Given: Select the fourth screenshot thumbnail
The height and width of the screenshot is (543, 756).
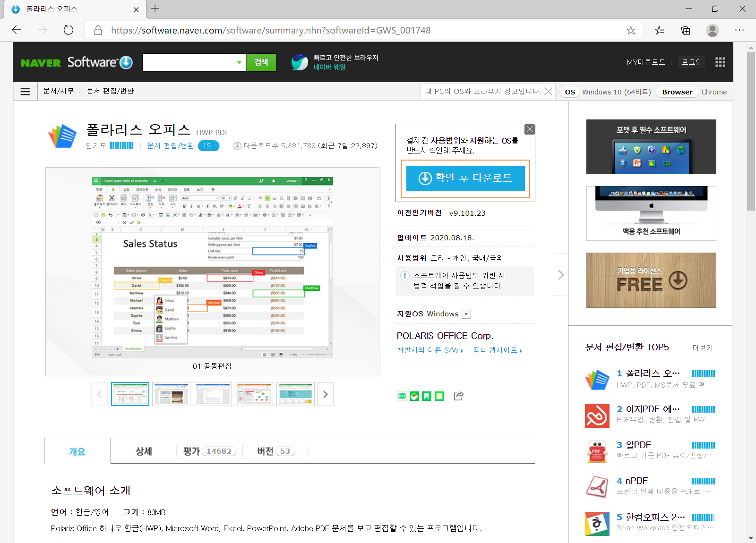Looking at the screenshot, I should coord(254,394).
